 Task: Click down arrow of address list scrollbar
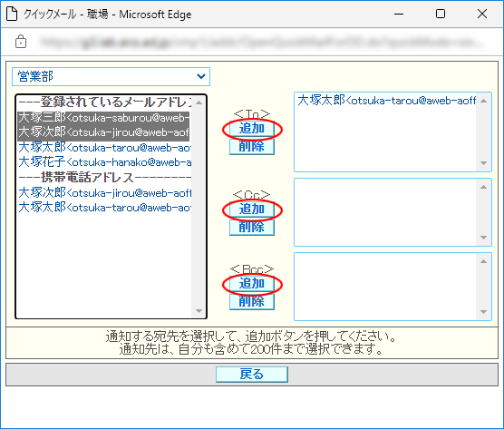point(199,311)
